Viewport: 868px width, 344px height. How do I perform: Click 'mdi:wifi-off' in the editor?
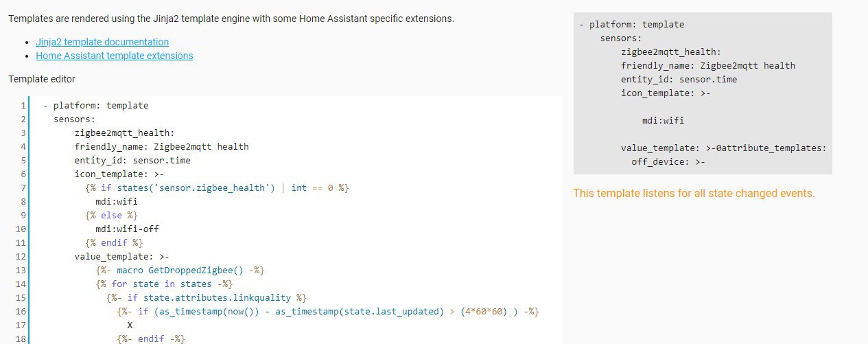point(127,229)
